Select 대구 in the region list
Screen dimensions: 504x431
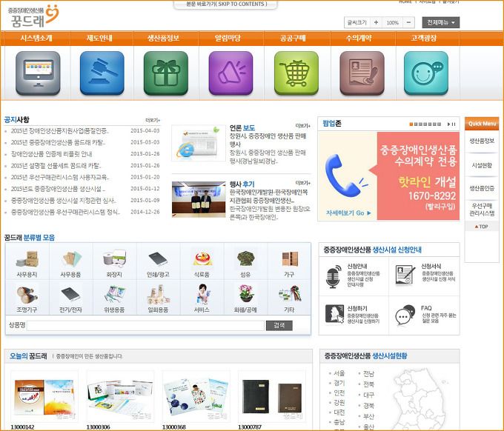368,395
